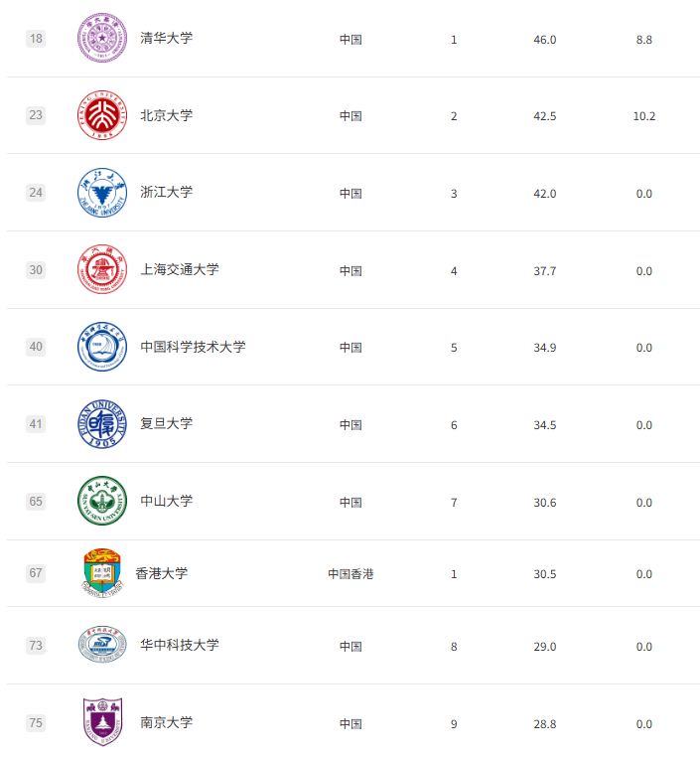
Task: Click 中国香港 region cell
Action: pyautogui.click(x=350, y=574)
